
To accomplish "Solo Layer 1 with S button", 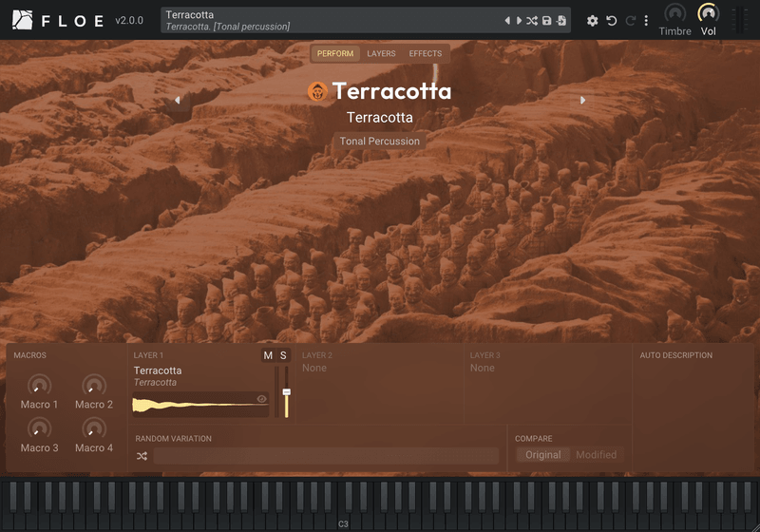I will coord(283,355).
